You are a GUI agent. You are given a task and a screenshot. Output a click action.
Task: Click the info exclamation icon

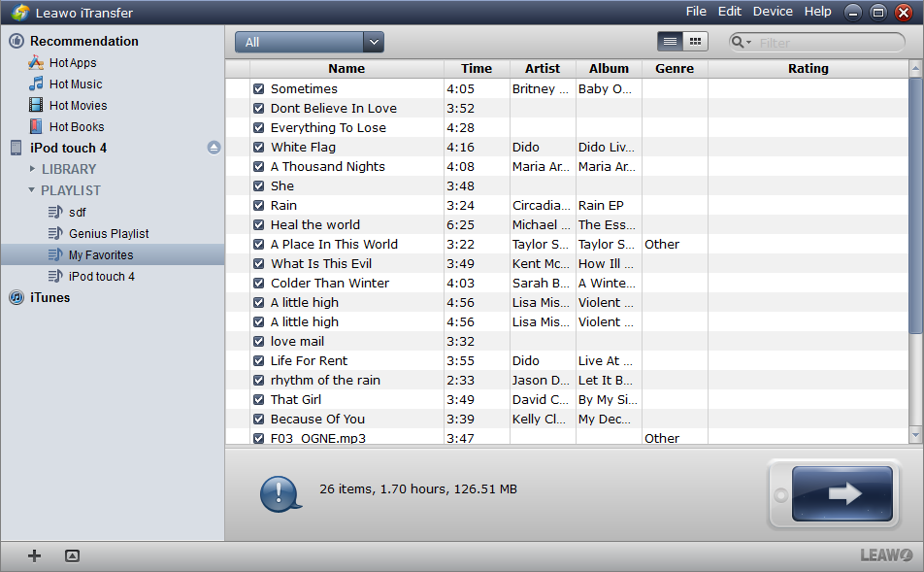(280, 493)
